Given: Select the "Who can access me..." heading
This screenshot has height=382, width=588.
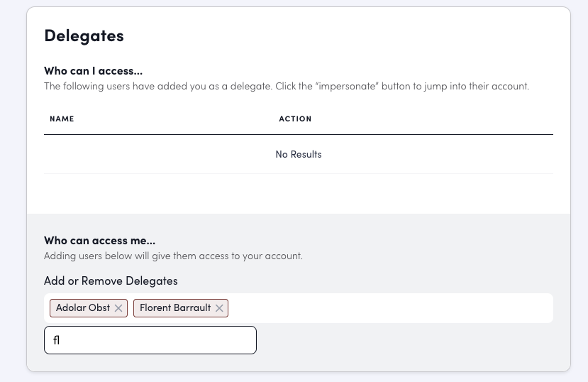Looking at the screenshot, I should point(99,241).
